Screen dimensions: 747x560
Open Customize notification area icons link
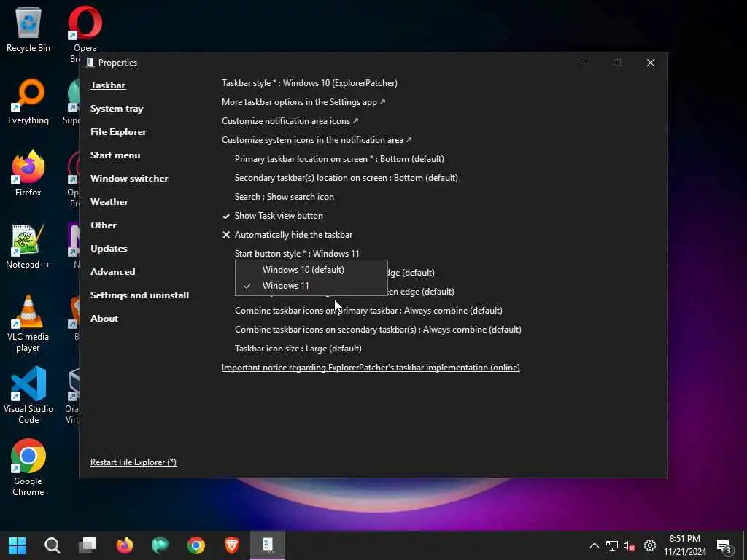pos(290,121)
